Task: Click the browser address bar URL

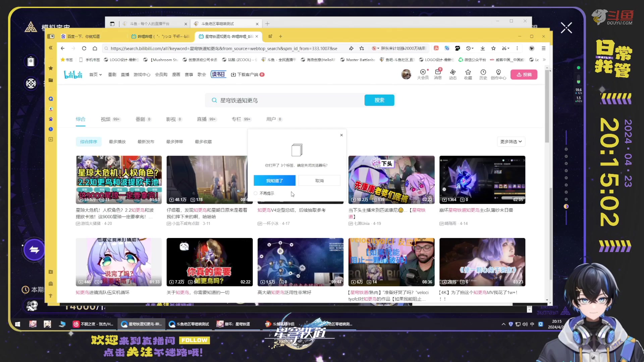Action: tap(224, 48)
